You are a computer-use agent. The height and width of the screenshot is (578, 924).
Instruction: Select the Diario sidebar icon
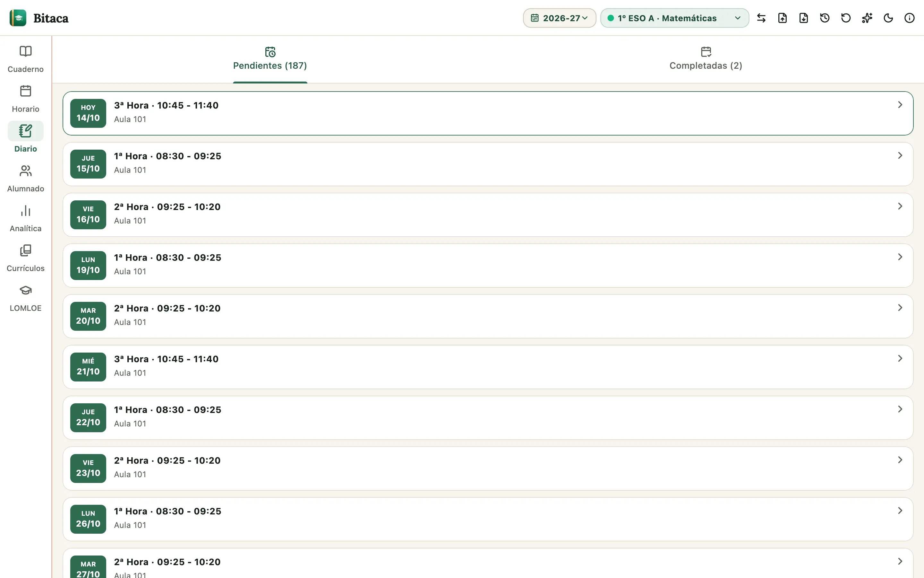click(26, 131)
